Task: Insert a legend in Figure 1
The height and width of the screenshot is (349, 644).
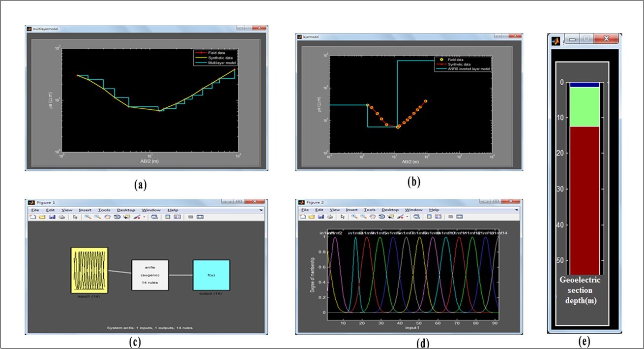Action: (177, 217)
